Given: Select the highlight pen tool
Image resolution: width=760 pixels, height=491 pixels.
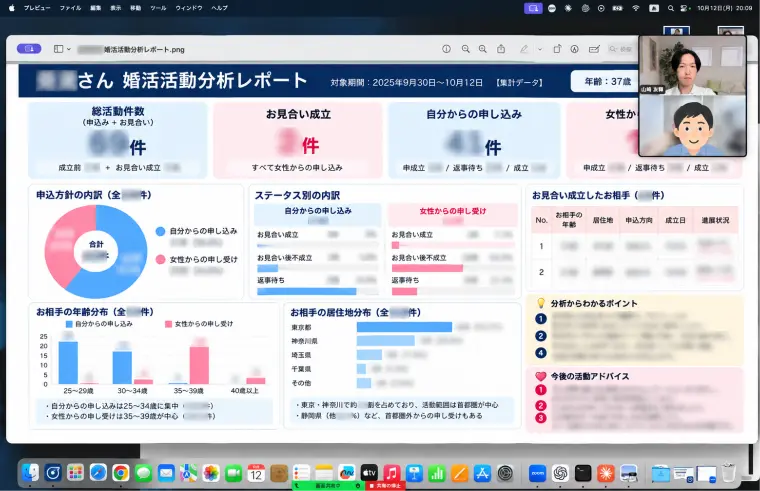Looking at the screenshot, I should pyautogui.click(x=524, y=49).
